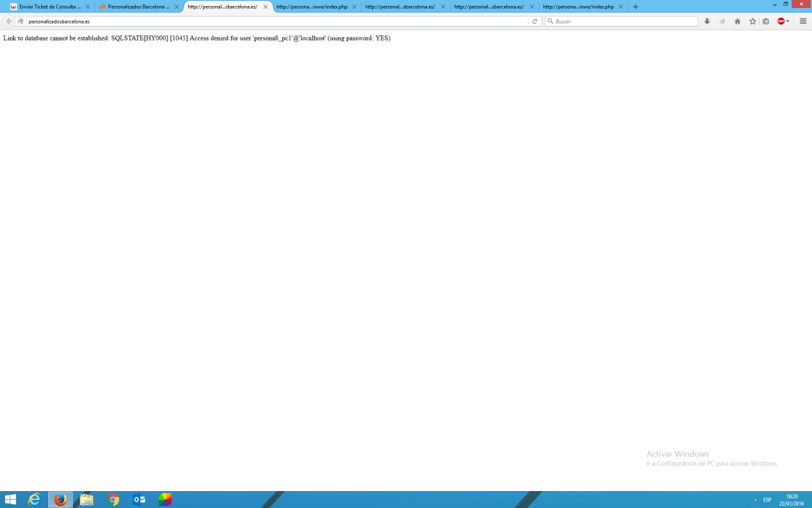
Task: Bookmark this page with the star icon
Action: [752, 21]
